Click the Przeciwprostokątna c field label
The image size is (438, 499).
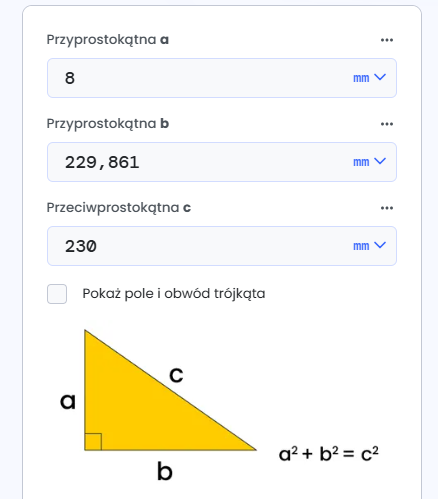pyautogui.click(x=119, y=208)
